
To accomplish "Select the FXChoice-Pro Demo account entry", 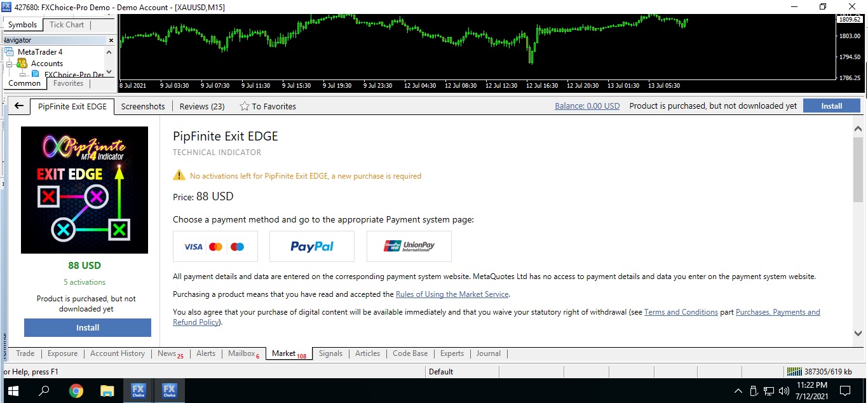I will 74,74.
